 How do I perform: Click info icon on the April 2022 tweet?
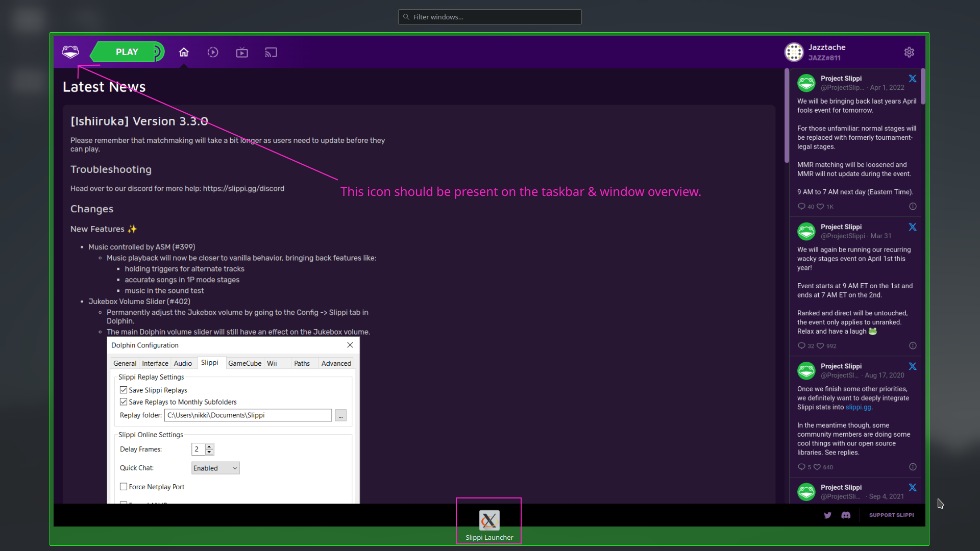pyautogui.click(x=912, y=207)
